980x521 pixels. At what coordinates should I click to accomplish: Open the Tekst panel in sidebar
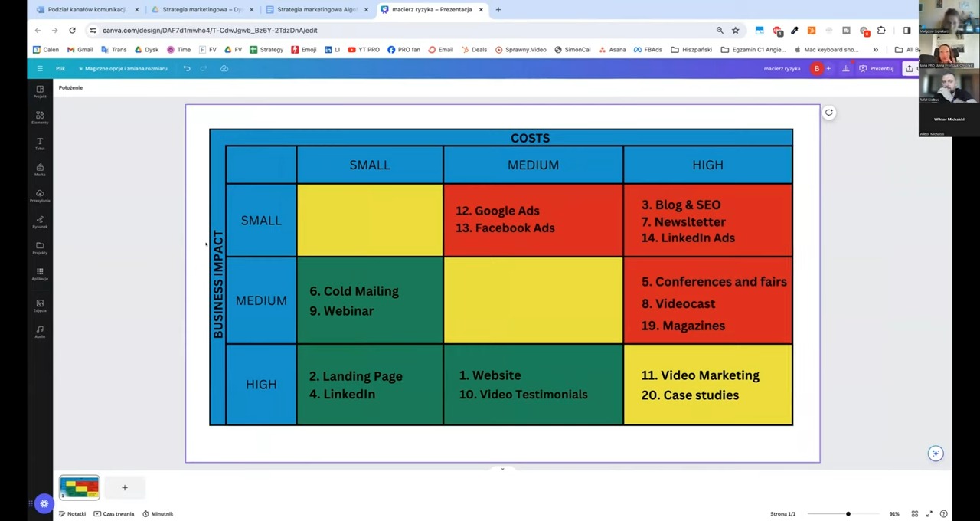(x=40, y=143)
